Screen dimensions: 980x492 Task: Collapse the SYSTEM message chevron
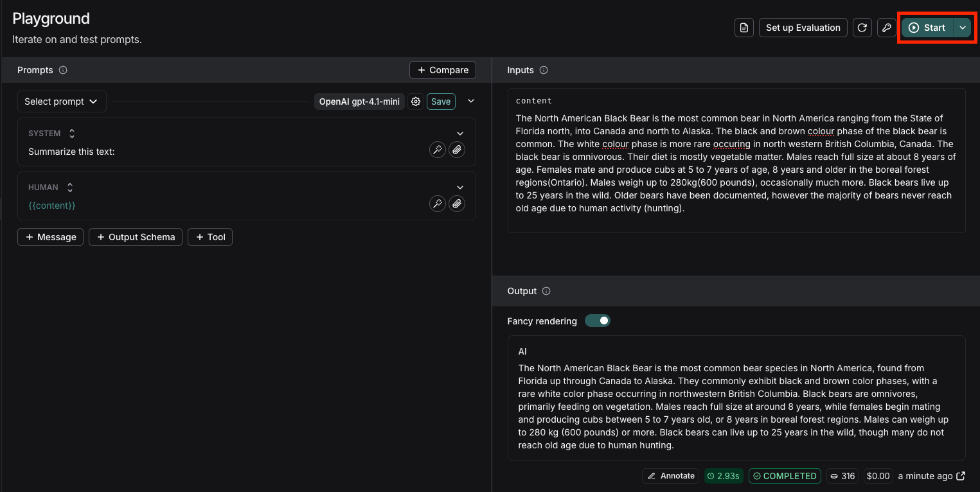pyautogui.click(x=460, y=134)
